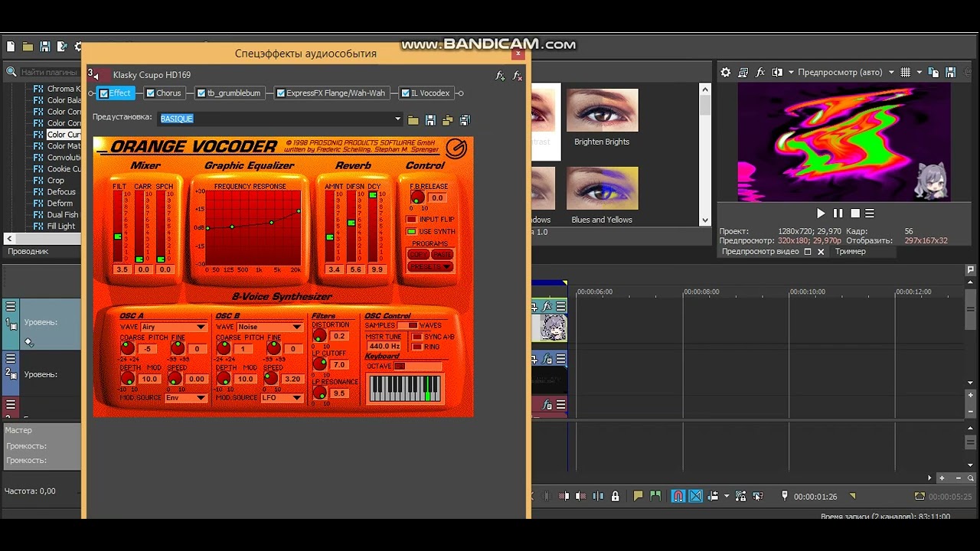Screen dimensions: 980x551
Task: Toggle auto ripple icon
Action: click(714, 496)
